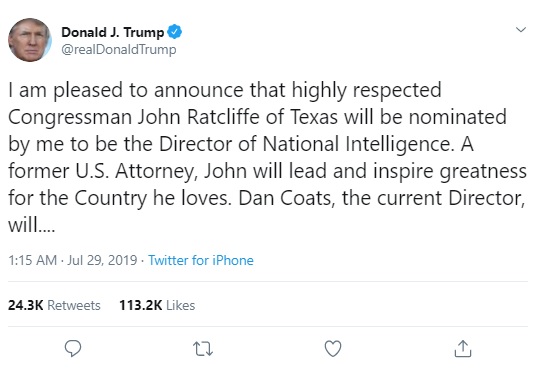Click the Jul 29, 2019 date
Viewport: 537px width, 369px height.
click(102, 260)
